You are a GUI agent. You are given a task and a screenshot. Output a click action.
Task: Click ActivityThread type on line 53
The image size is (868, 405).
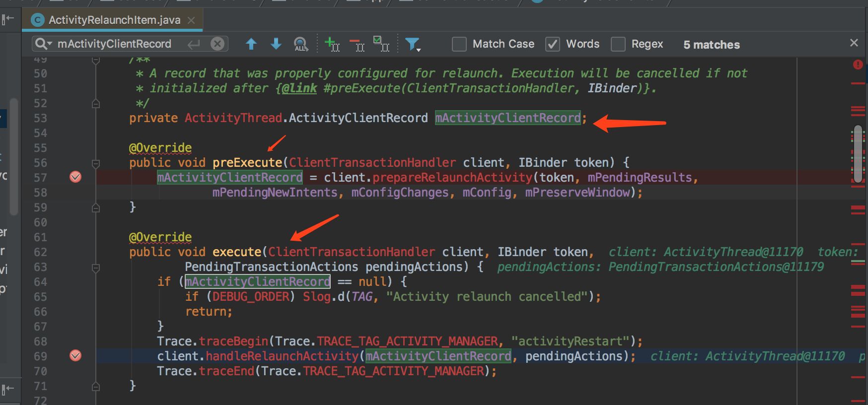point(233,118)
